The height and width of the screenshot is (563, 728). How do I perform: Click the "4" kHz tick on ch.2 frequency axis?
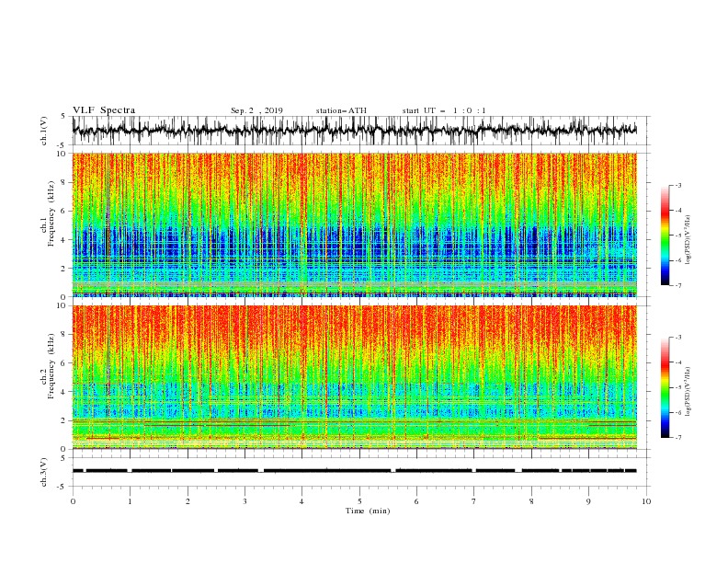[x=65, y=392]
